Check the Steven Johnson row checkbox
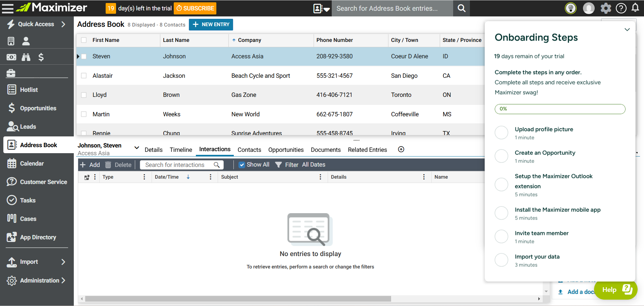 [x=84, y=56]
